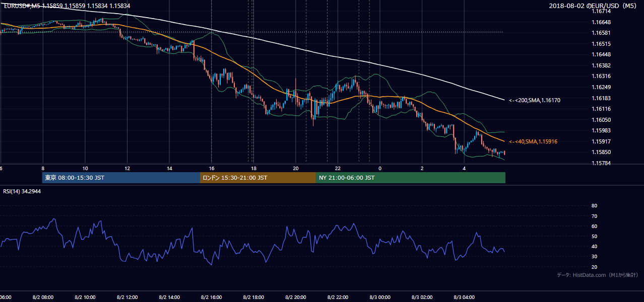Click price axis value 1.16515

601,44
